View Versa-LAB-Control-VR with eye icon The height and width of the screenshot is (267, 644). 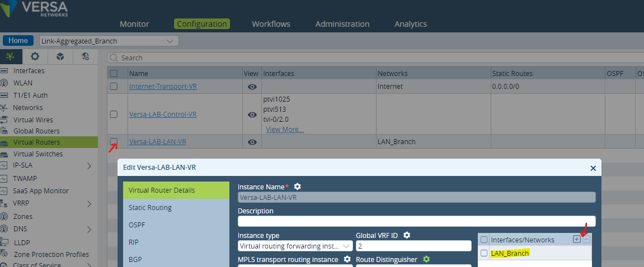252,115
